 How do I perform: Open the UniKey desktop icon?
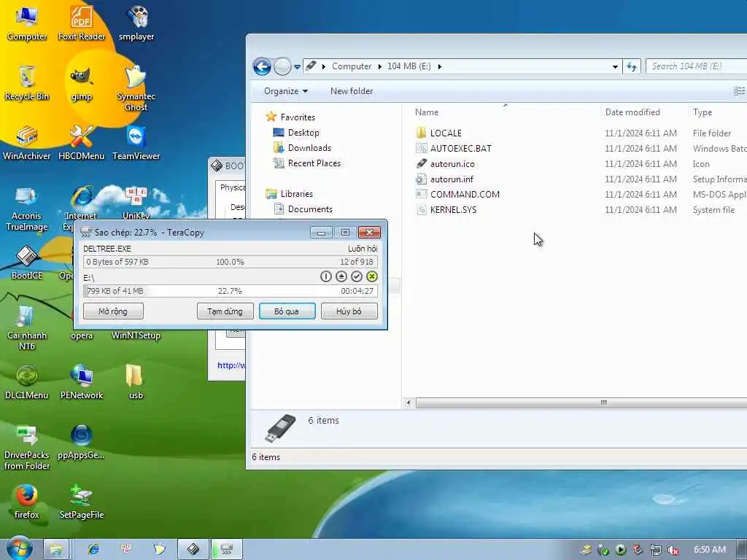(136, 203)
